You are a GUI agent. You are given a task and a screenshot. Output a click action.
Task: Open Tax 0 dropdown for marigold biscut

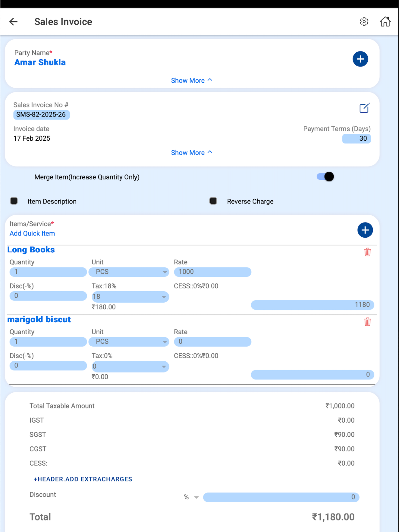coord(130,366)
